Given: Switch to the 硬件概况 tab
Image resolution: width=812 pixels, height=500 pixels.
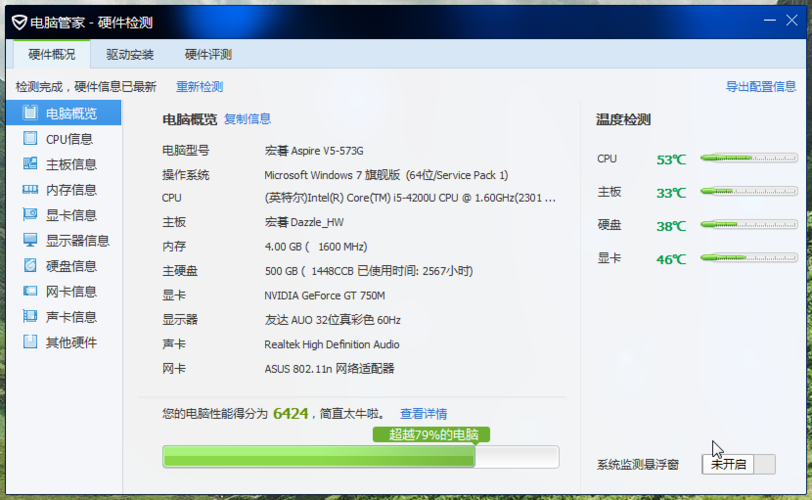Looking at the screenshot, I should tap(52, 54).
